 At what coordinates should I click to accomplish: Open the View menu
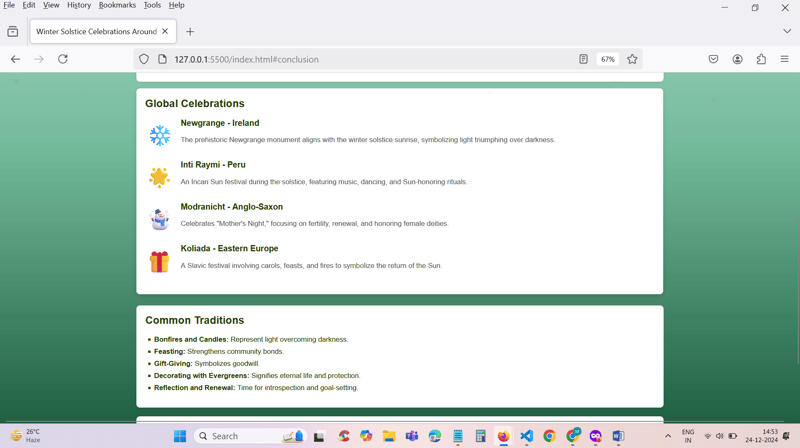(x=51, y=5)
